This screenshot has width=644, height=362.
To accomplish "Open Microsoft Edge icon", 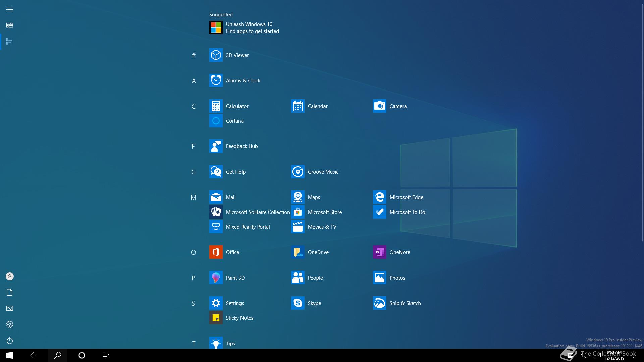I will [379, 197].
